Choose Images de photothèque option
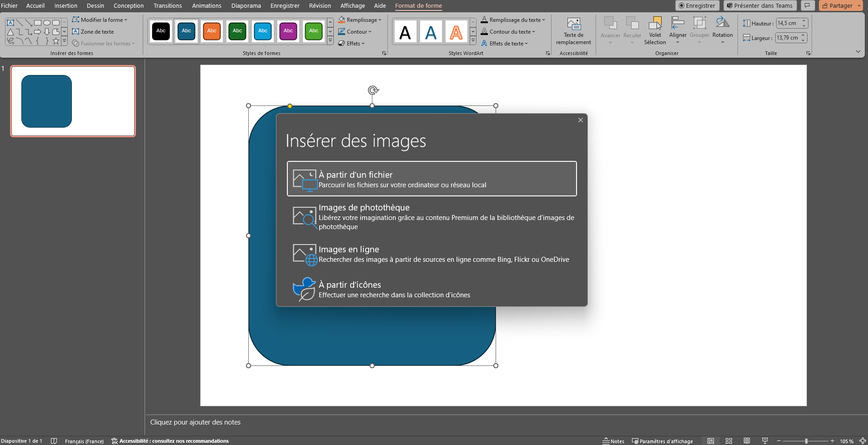This screenshot has height=445, width=868. [x=432, y=217]
